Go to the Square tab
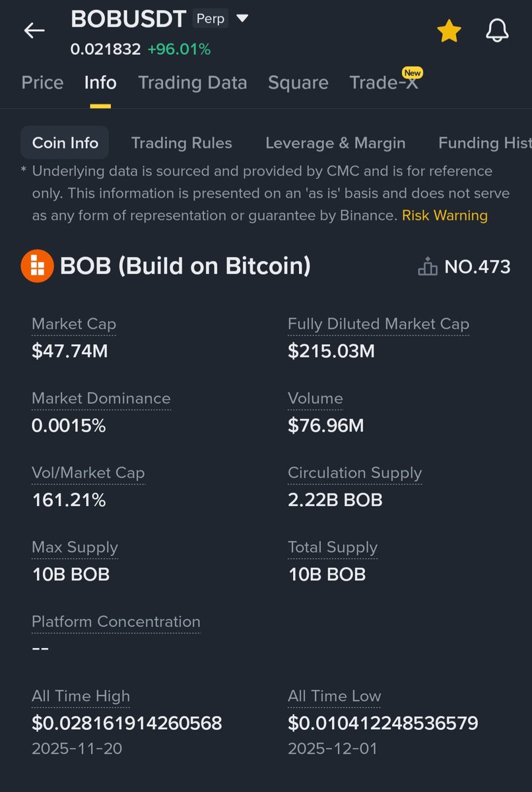 298,83
